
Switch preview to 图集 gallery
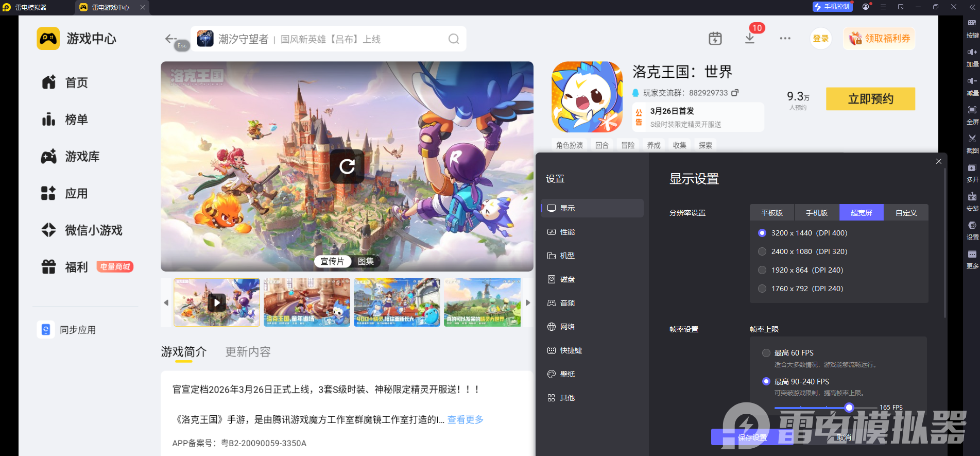tap(366, 261)
